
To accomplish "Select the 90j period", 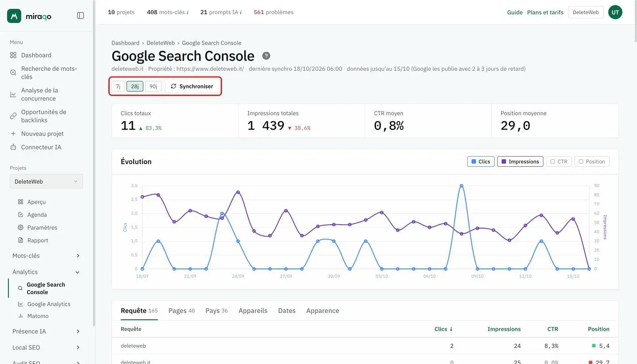I will click(x=153, y=86).
